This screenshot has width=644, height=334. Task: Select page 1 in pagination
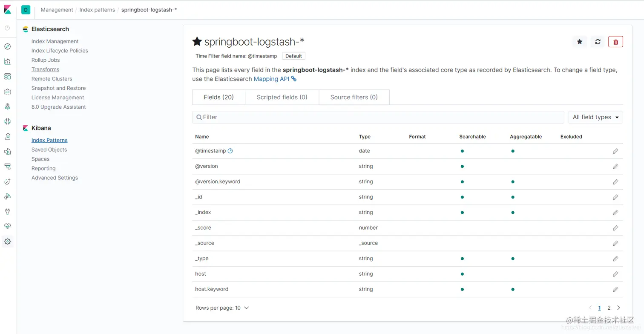(599, 308)
